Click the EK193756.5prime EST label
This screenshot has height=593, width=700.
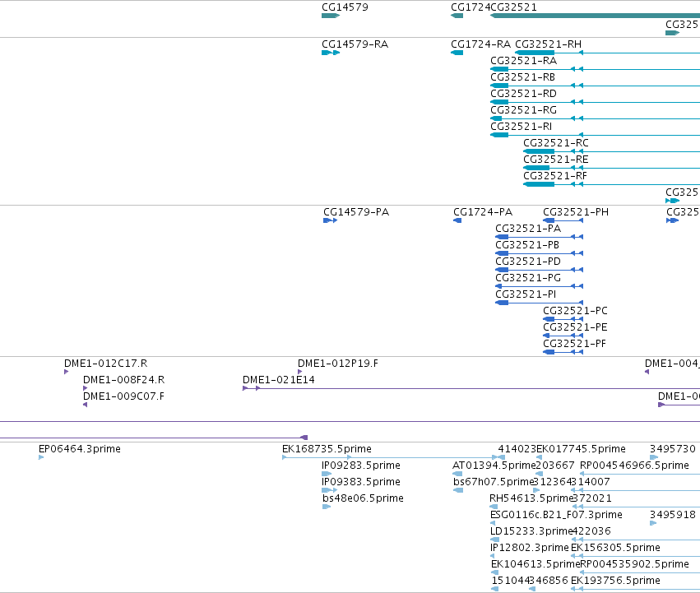pos(615,581)
